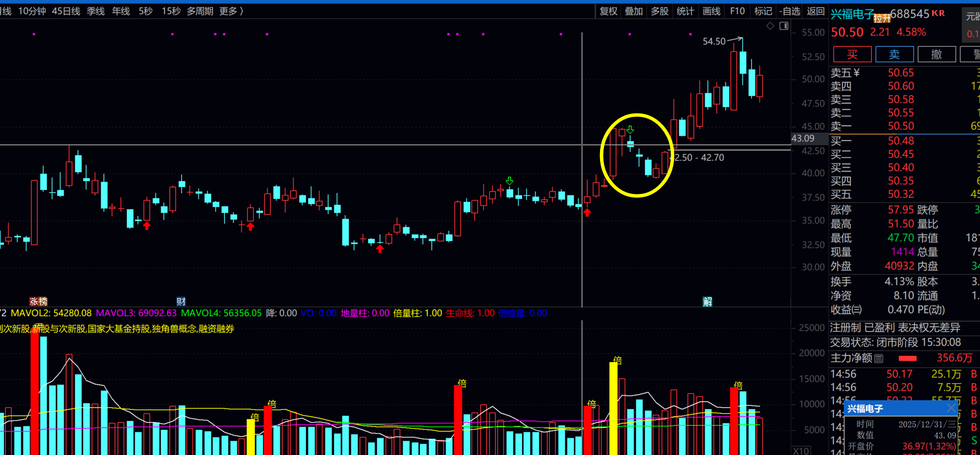Image resolution: width=980 pixels, height=455 pixels.
Task: Close the 兴福电子 data popup
Action: (951, 408)
